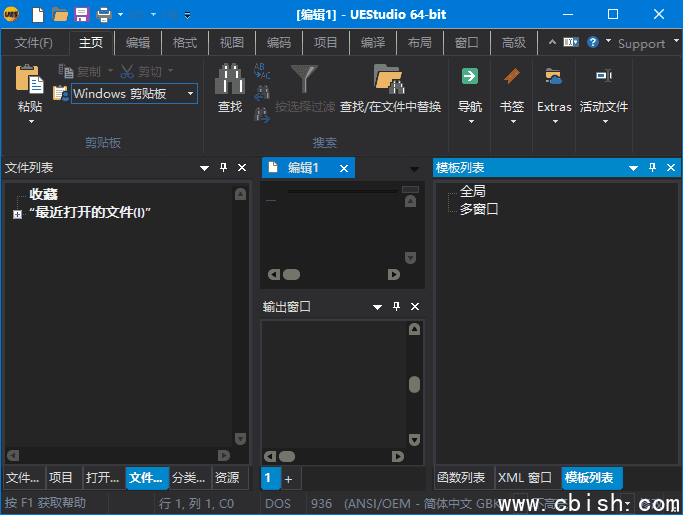
Task: Toggle pin on the 文件列表 panel
Action: coord(223,168)
